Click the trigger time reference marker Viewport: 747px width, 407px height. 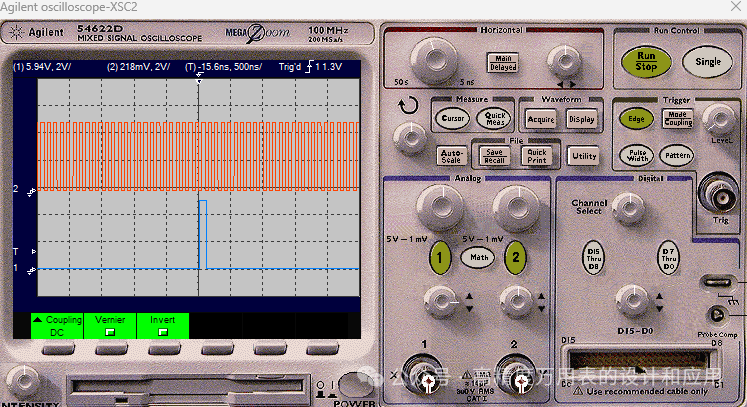click(199, 78)
